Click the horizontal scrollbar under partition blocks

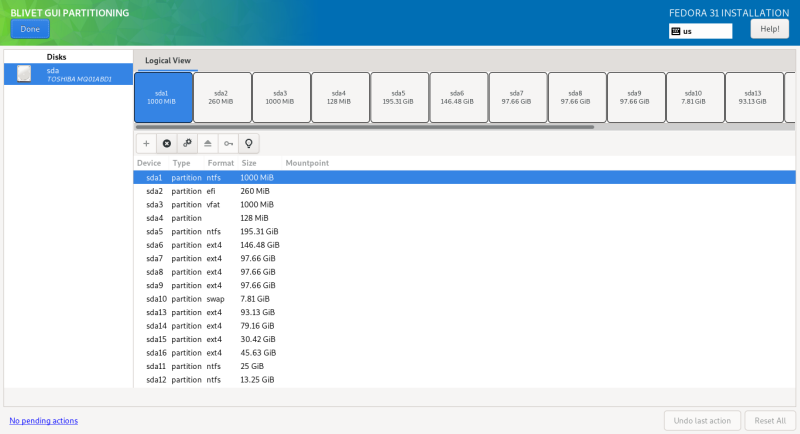pyautogui.click(x=364, y=127)
